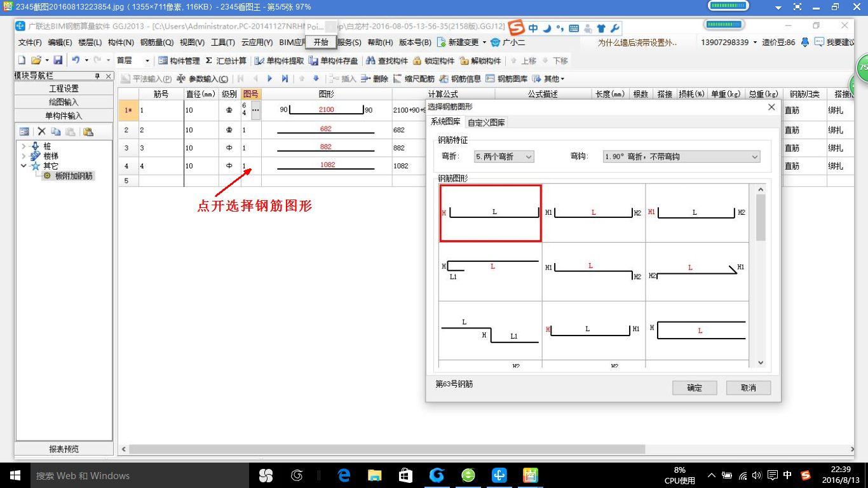Open 构件管理 (component management)

pyautogui.click(x=179, y=61)
